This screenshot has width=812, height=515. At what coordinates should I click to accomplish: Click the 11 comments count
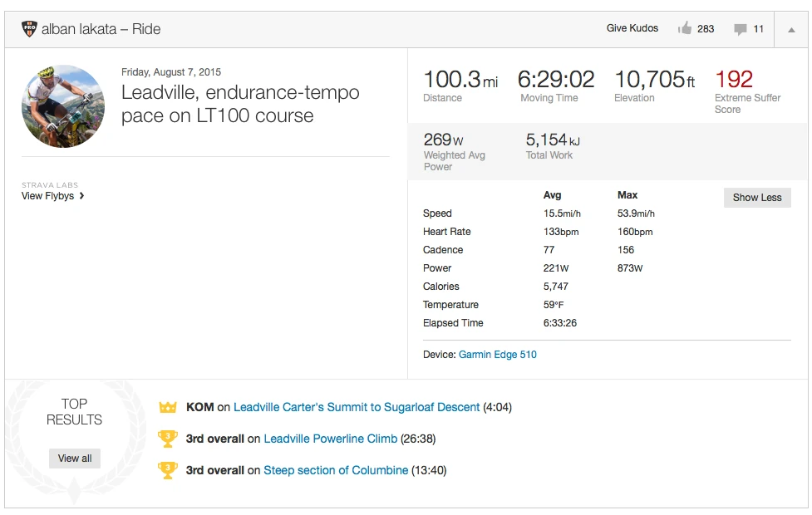pyautogui.click(x=758, y=29)
